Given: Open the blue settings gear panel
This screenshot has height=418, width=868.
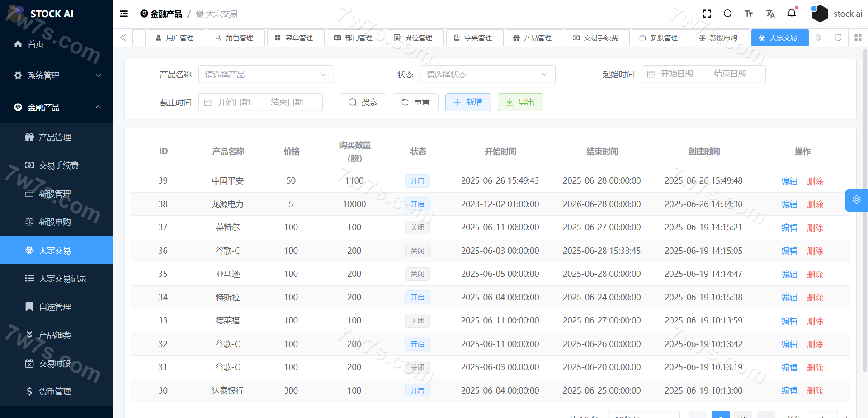Looking at the screenshot, I should pyautogui.click(x=856, y=200).
